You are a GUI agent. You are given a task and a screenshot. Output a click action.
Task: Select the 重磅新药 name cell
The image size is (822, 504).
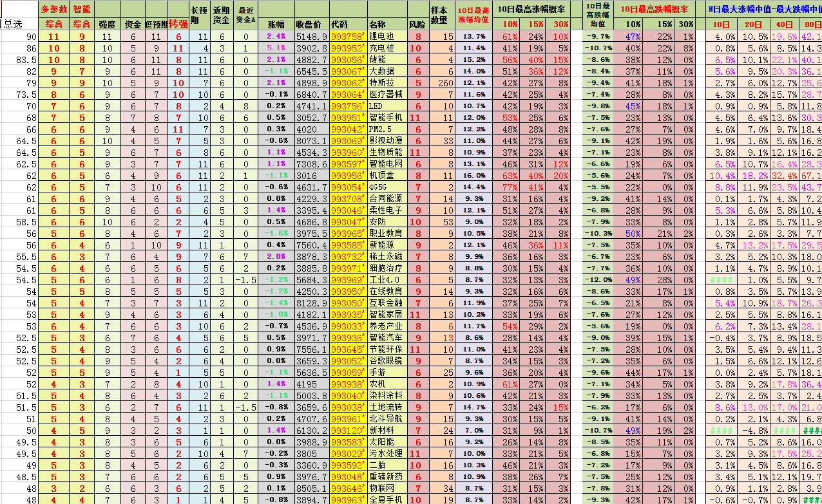(388, 477)
